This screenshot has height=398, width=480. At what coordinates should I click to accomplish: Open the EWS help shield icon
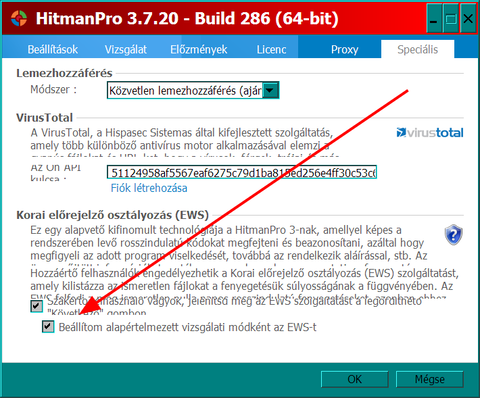coord(453,235)
